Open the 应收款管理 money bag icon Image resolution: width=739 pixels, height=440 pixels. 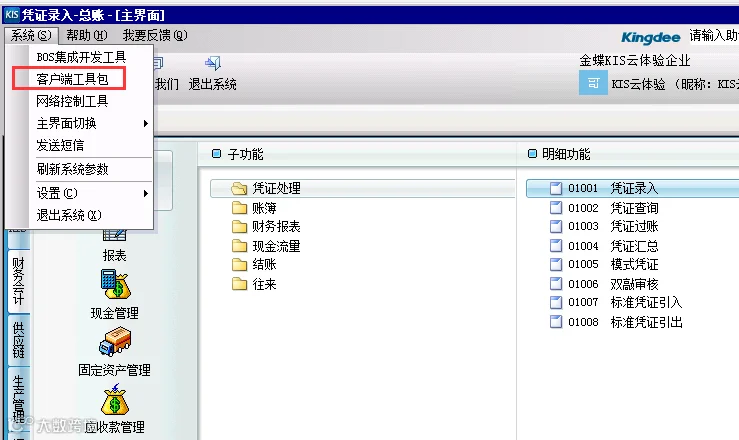tap(115, 399)
